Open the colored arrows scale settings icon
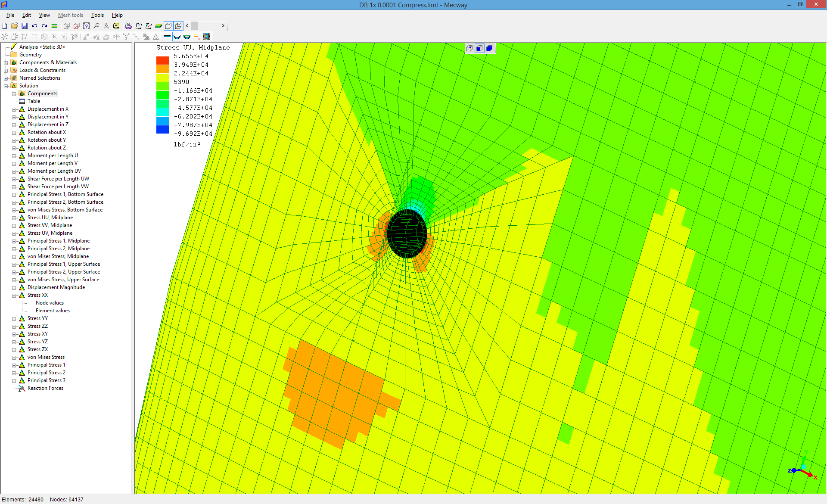The height and width of the screenshot is (504, 827). (197, 37)
